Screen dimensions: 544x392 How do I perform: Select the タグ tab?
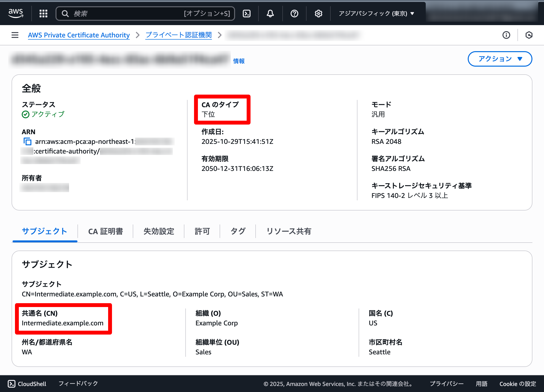coord(238,231)
